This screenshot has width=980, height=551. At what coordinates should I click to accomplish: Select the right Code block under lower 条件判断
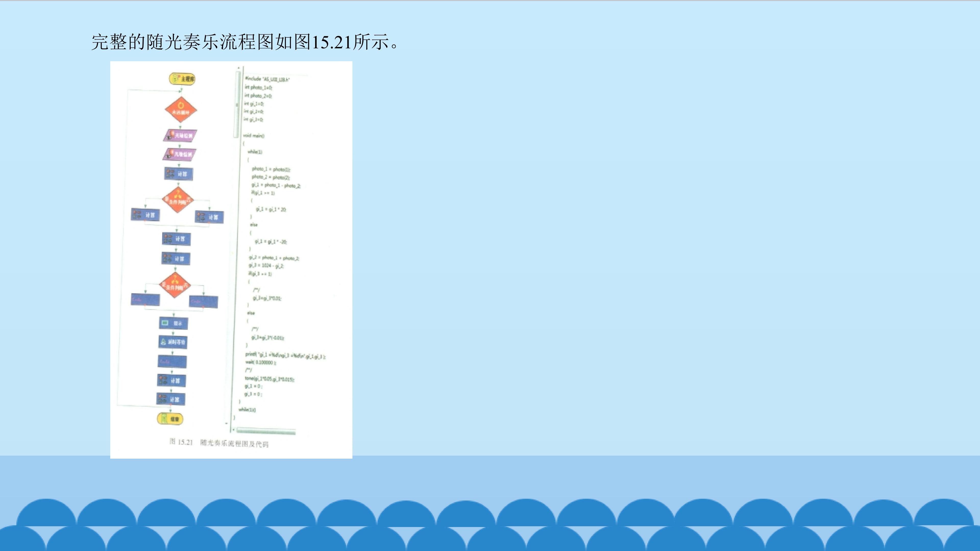tap(204, 302)
